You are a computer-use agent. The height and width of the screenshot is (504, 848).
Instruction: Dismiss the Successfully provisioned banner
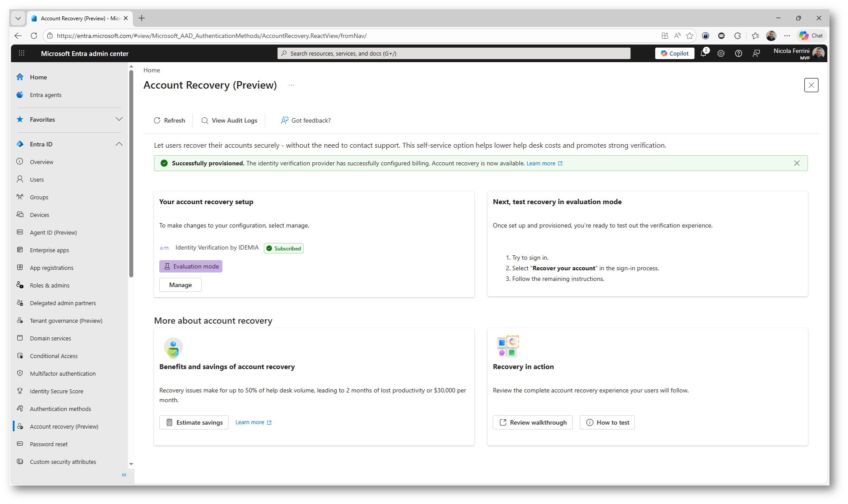[x=797, y=163]
